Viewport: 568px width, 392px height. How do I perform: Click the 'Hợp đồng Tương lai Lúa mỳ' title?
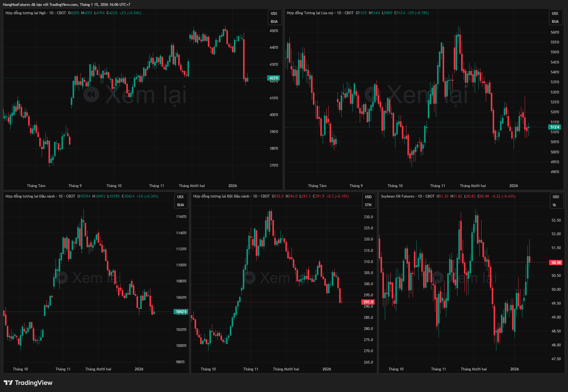(310, 13)
